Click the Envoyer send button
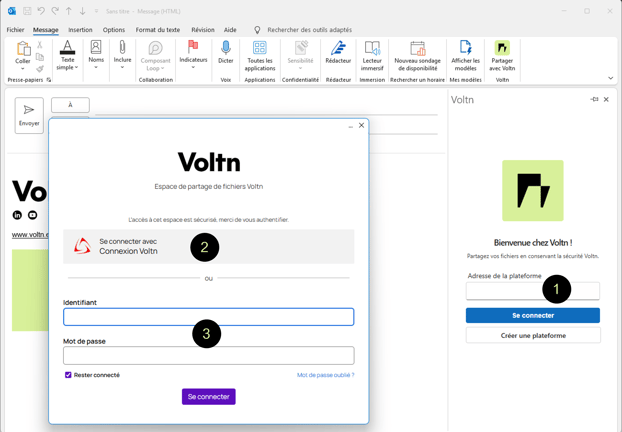This screenshot has width=622, height=432. point(29,115)
